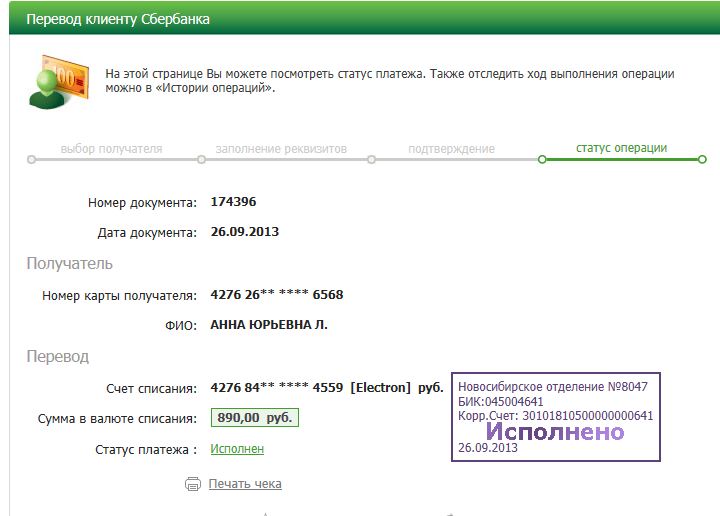720x516 pixels.
Task: Click the 890,00 руб. amount box
Action: coord(255,417)
